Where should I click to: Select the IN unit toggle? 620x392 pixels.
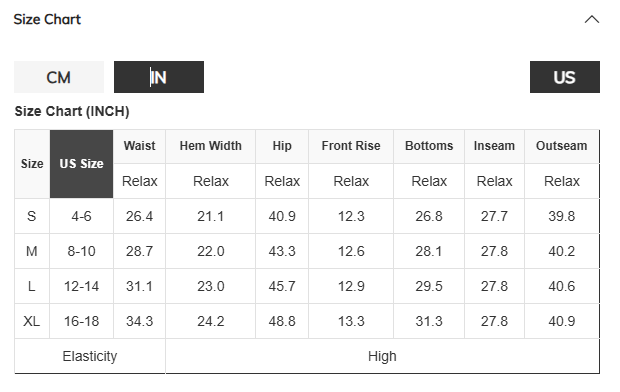point(159,77)
